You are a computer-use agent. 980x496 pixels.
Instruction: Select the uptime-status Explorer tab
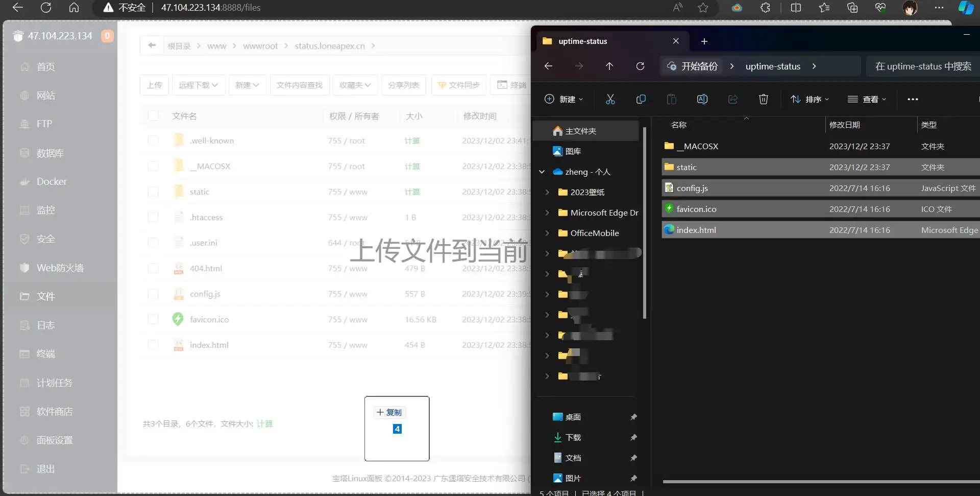coord(582,41)
